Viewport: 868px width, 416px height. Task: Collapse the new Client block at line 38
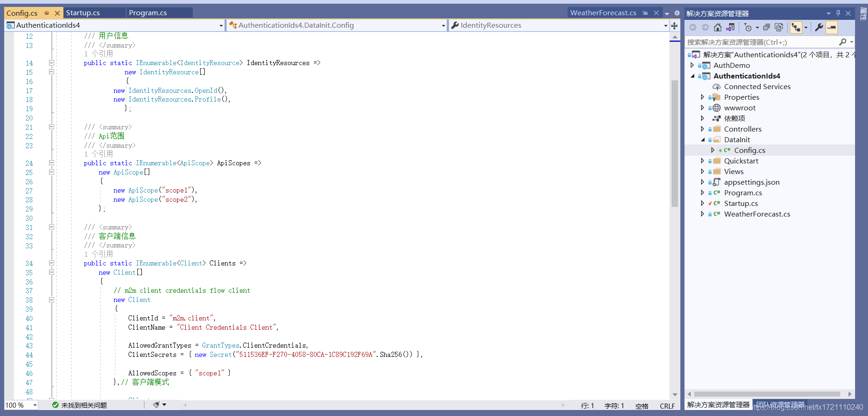(51, 300)
